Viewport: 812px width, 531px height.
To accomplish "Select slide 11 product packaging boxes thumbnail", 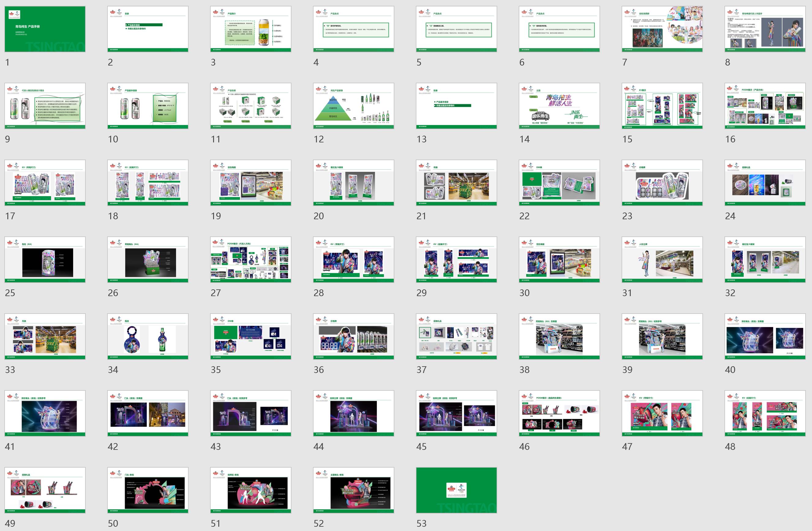I will (x=251, y=106).
